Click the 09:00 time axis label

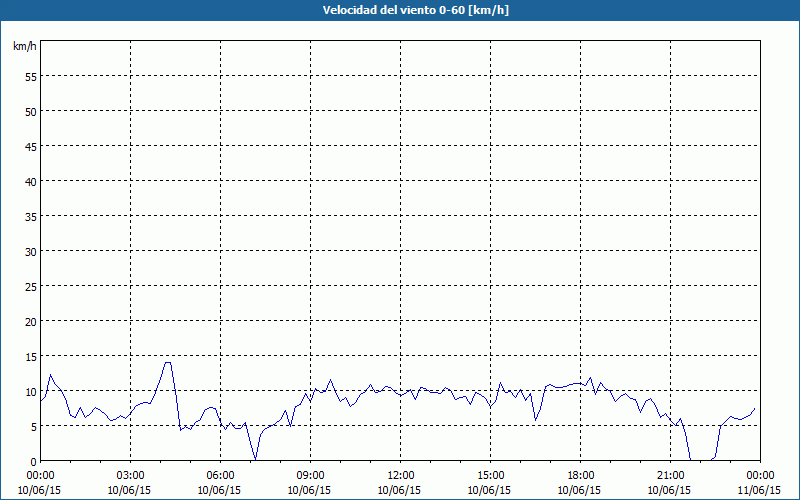[310, 475]
